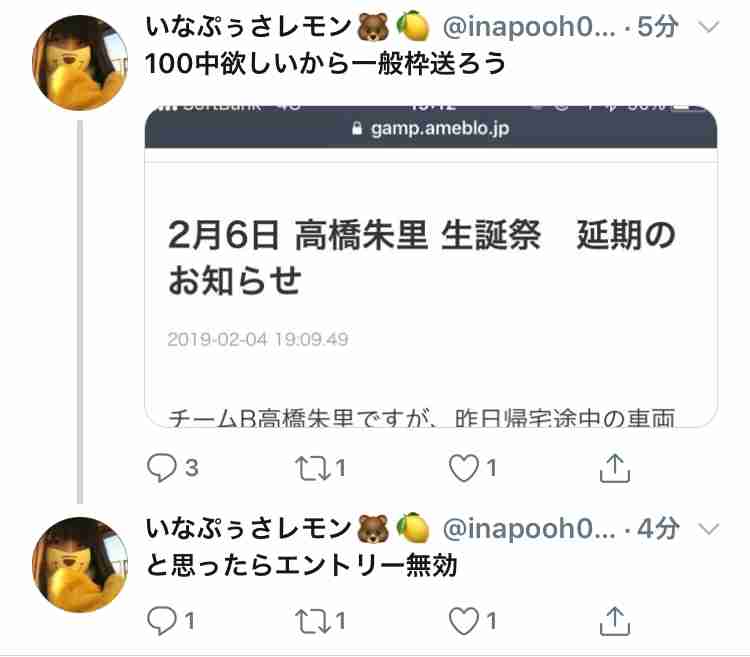Open the first tweet's profile avatar
The width and height of the screenshot is (750, 657).
(80, 63)
